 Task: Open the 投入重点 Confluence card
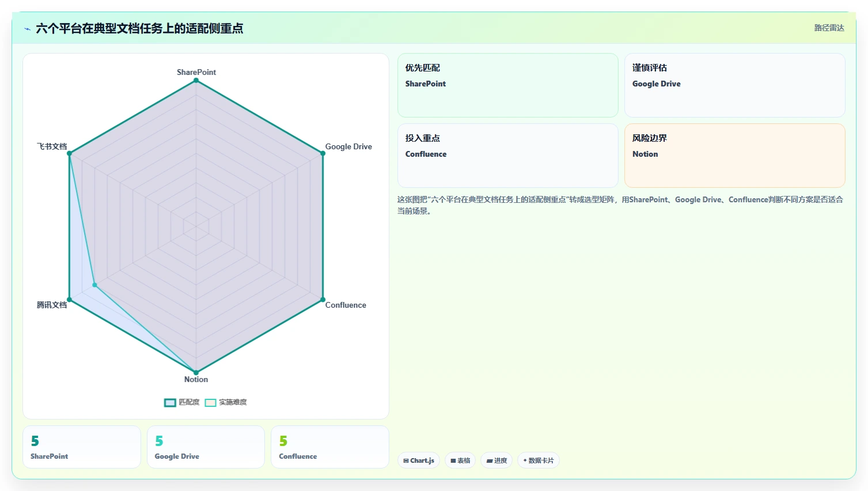(507, 156)
